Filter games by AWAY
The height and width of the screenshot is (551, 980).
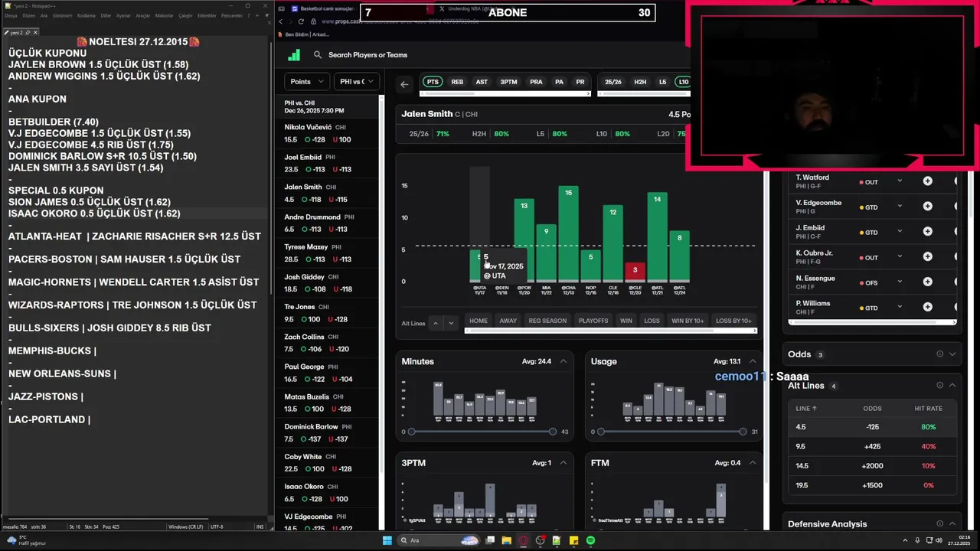[508, 321]
